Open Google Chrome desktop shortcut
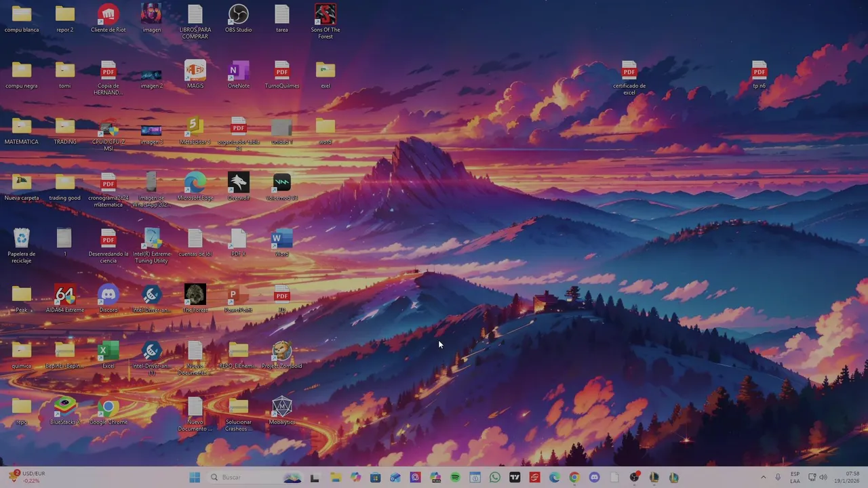Screen dimensions: 868x488 click(x=108, y=411)
